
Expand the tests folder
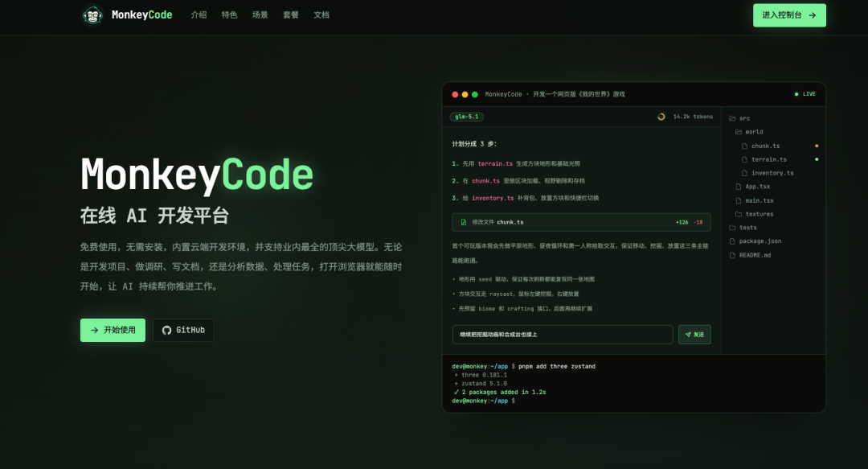[x=743, y=228]
